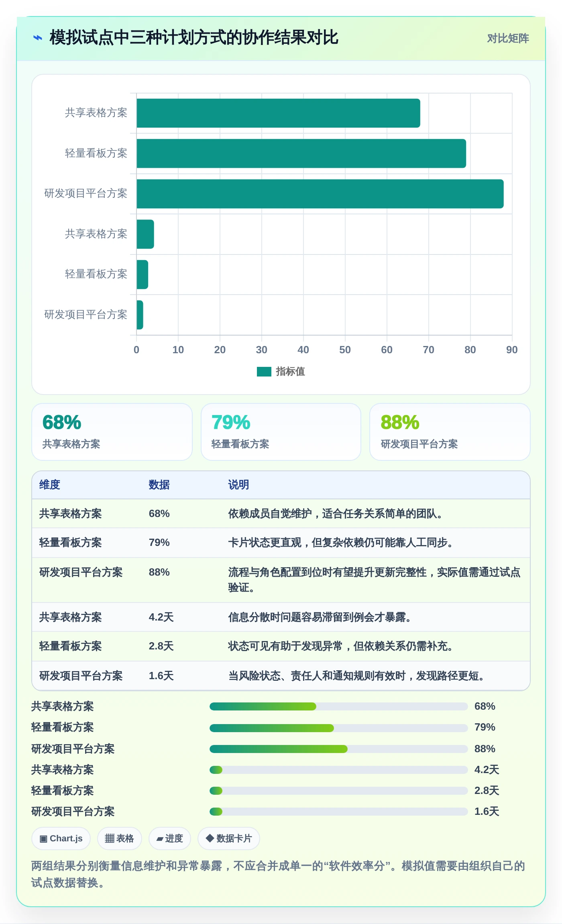Click the 表格 tag chip
The height and width of the screenshot is (924, 562).
[119, 838]
